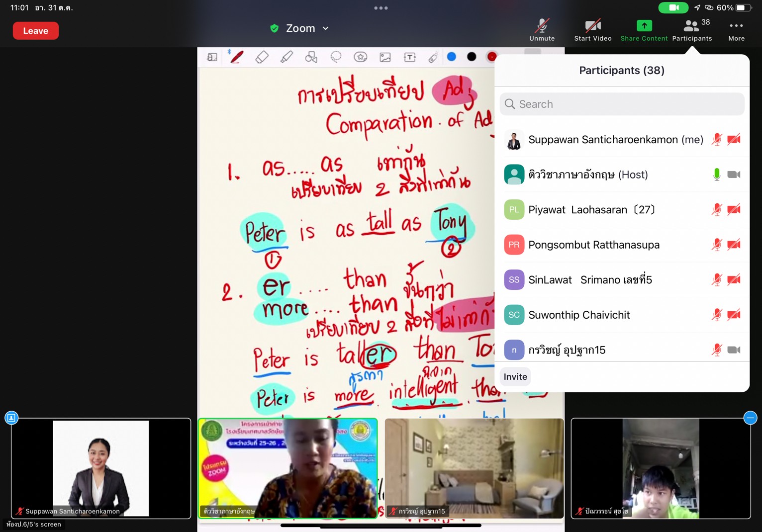Toggle Unmute microphone button
This screenshot has width=762, height=532.
pos(542,30)
